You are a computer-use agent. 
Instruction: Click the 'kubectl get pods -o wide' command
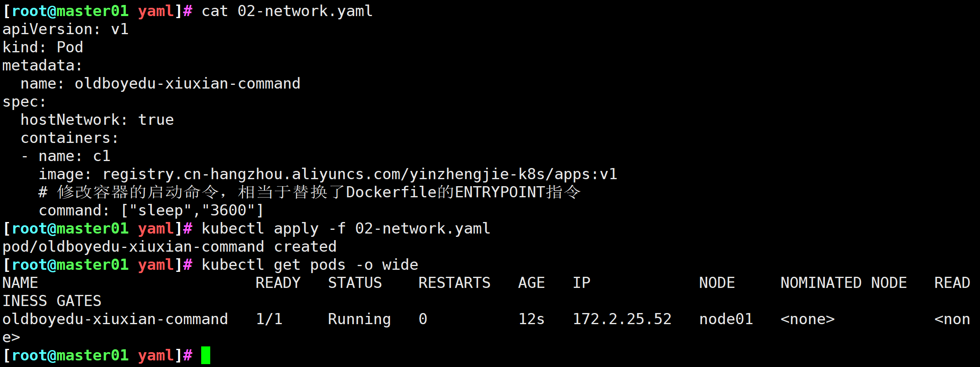point(309,265)
